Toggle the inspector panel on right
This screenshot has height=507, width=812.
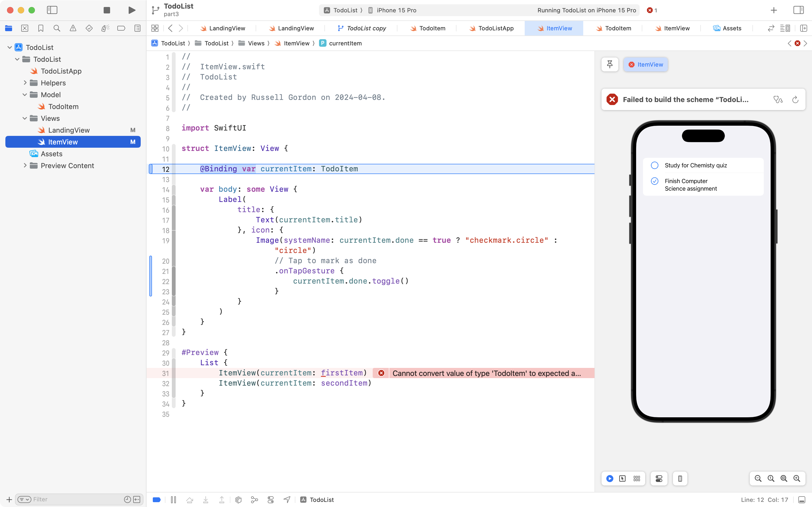pyautogui.click(x=798, y=10)
